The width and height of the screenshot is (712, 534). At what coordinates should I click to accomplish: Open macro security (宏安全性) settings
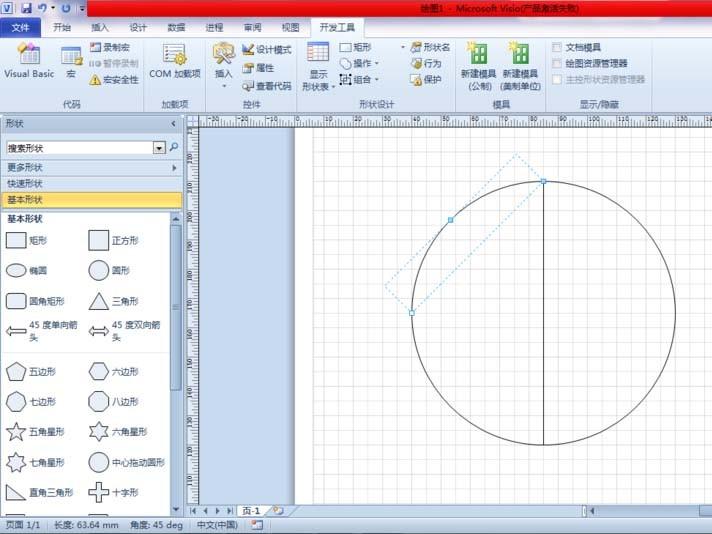point(114,80)
